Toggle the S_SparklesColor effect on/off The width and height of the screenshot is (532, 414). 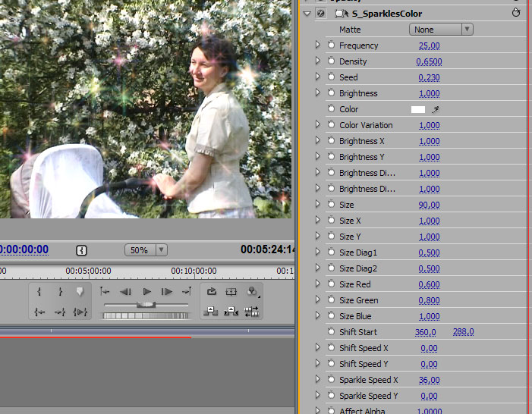click(x=321, y=14)
